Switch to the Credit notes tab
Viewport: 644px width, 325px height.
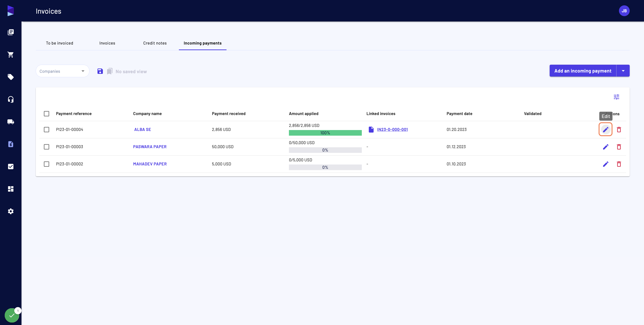(x=155, y=43)
